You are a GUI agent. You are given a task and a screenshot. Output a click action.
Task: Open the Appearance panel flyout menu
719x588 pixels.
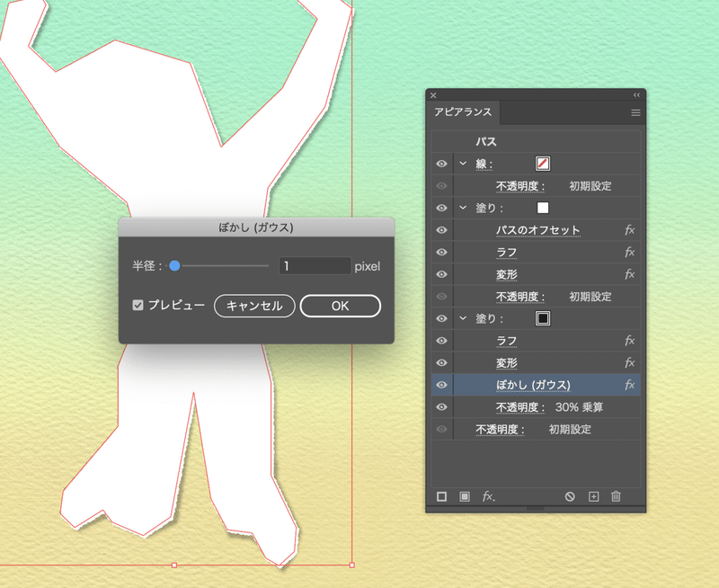tap(635, 111)
